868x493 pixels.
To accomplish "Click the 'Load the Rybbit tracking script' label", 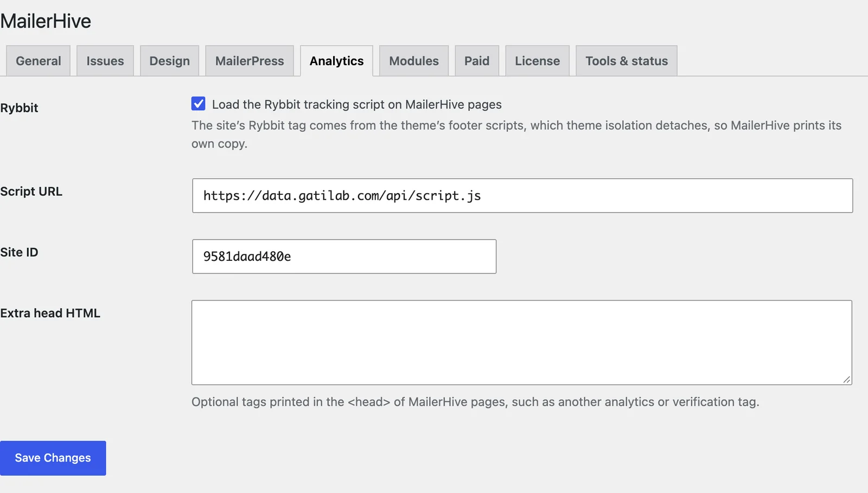I will [357, 104].
